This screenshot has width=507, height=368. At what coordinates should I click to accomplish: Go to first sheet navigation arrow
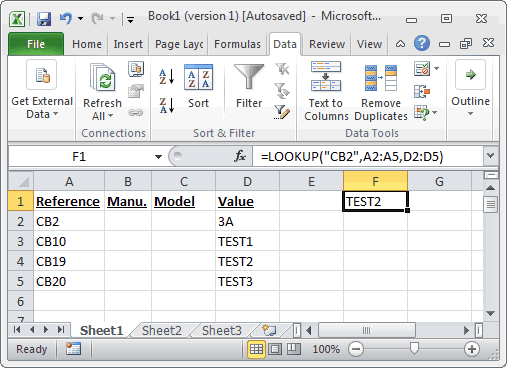[17, 330]
